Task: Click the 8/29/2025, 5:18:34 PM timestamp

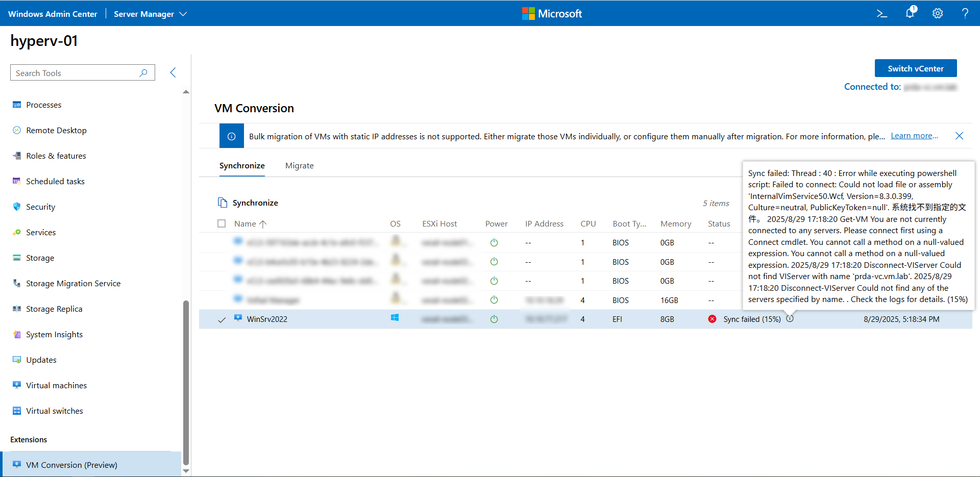Action: click(901, 319)
